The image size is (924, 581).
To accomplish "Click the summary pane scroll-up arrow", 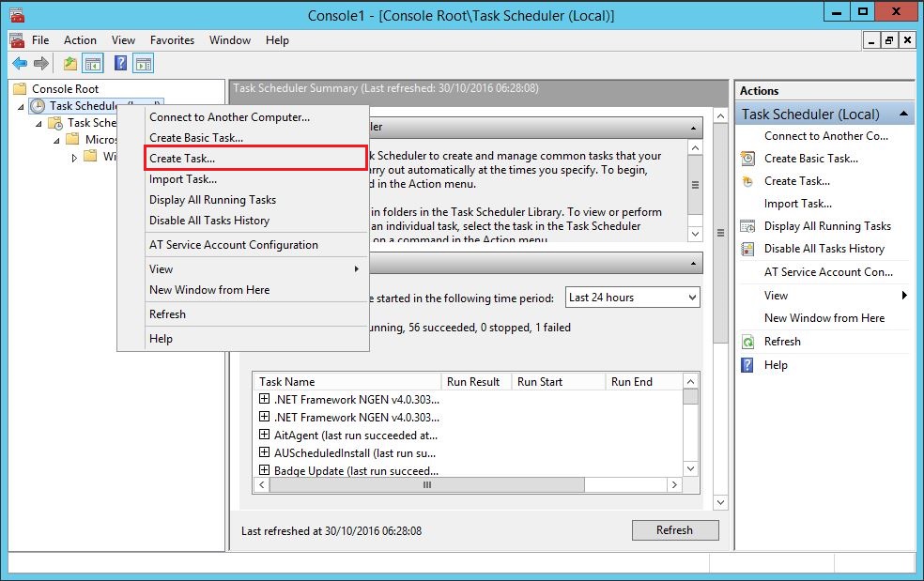I will 720,116.
